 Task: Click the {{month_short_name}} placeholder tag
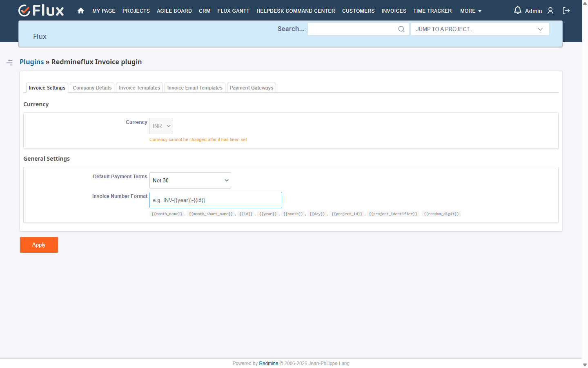click(211, 214)
